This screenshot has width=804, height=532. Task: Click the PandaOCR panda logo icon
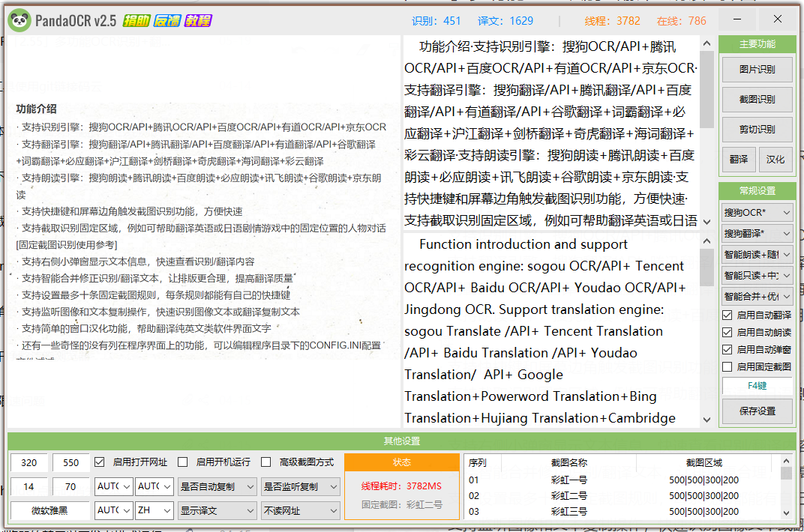point(19,20)
